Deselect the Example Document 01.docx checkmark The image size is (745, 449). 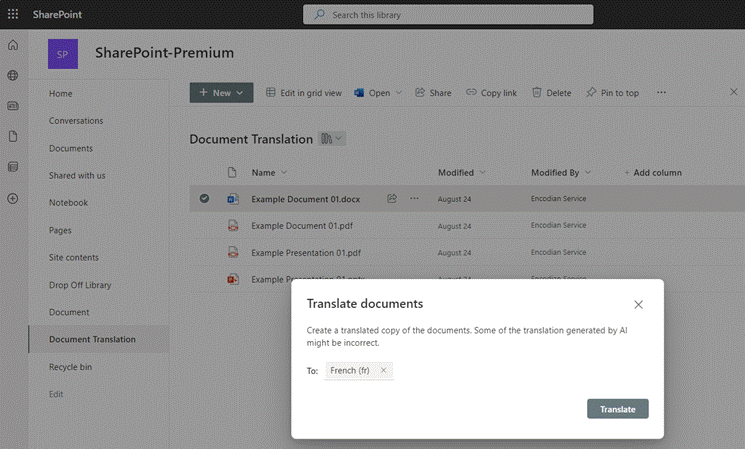[x=204, y=199]
